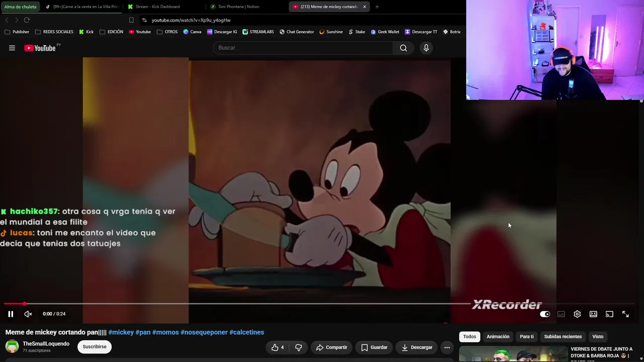644x362 pixels.
Task: Open the Stake bookmark
Action: [357, 32]
